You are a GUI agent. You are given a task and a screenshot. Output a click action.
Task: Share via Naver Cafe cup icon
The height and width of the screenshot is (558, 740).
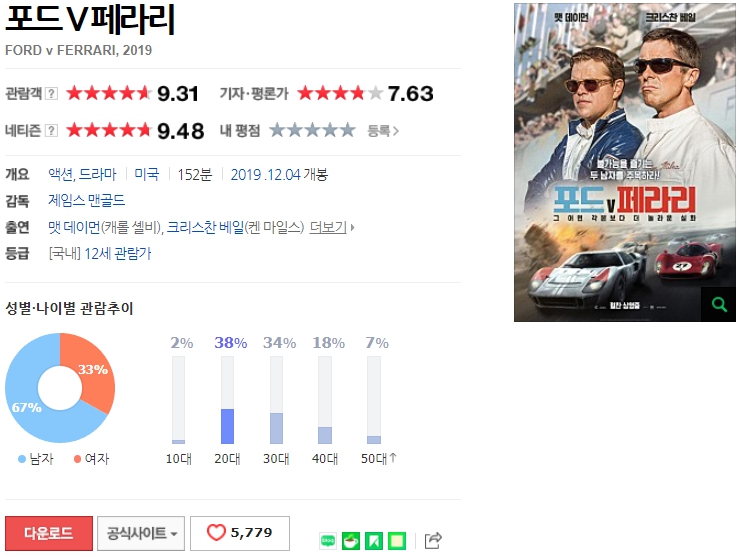point(351,541)
